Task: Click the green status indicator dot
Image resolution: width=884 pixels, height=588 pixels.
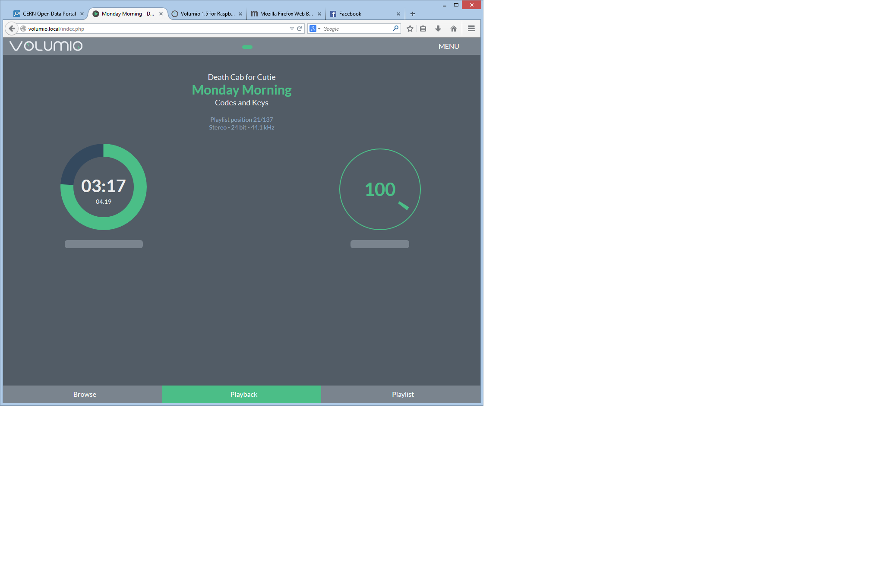Action: [x=247, y=47]
